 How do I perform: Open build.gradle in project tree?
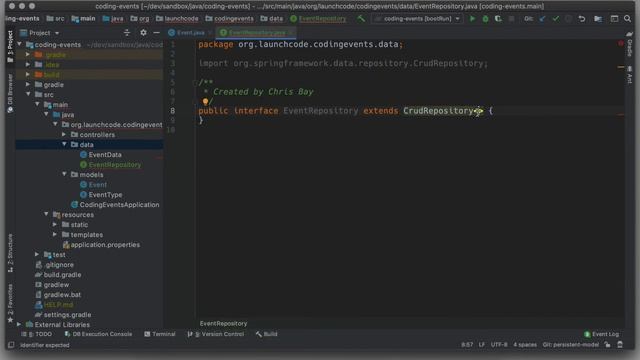click(58, 275)
